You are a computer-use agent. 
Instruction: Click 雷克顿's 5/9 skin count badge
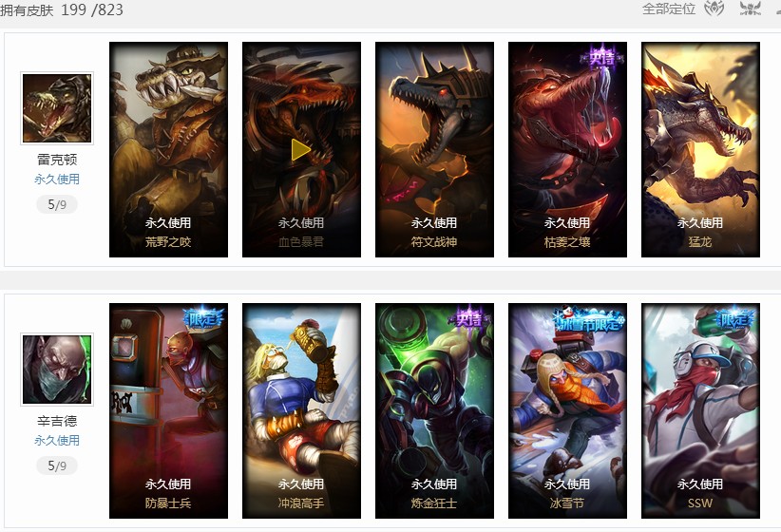tap(57, 204)
